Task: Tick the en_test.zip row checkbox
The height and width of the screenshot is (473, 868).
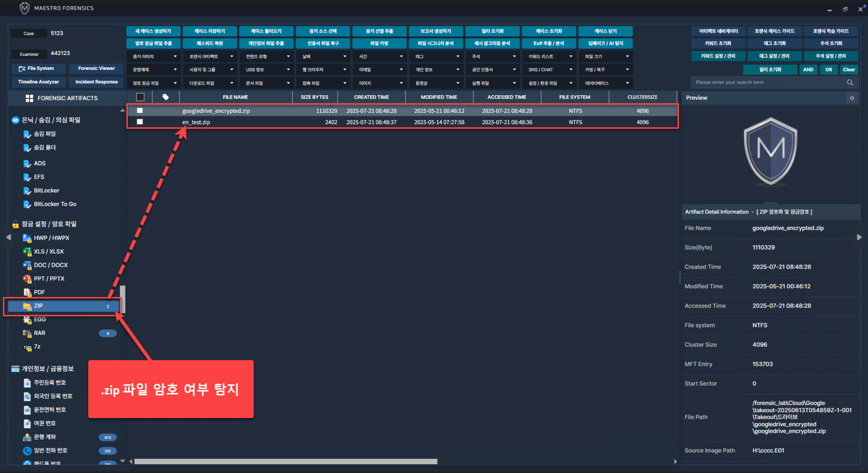Action: (x=140, y=122)
